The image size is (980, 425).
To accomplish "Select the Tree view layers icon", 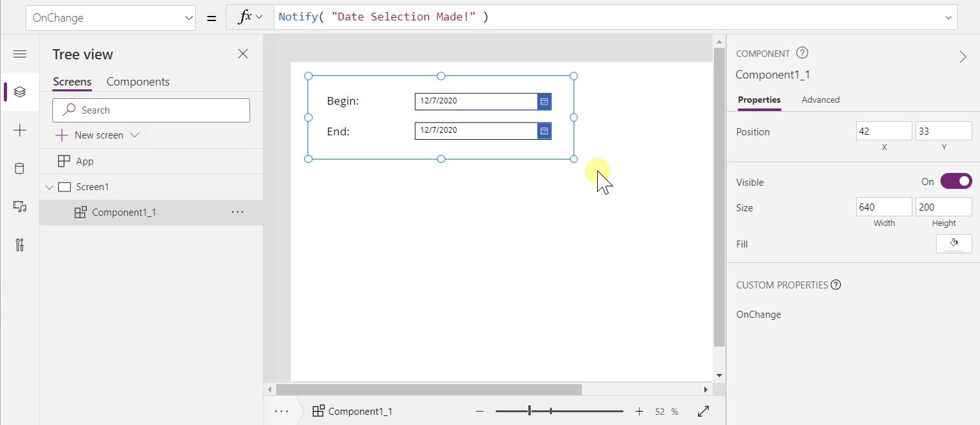I will click(x=20, y=92).
